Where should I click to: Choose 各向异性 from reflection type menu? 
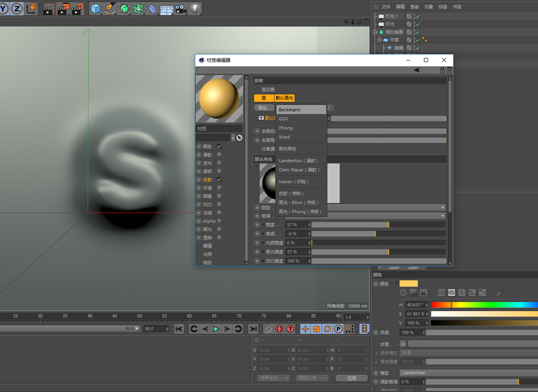pos(301,148)
